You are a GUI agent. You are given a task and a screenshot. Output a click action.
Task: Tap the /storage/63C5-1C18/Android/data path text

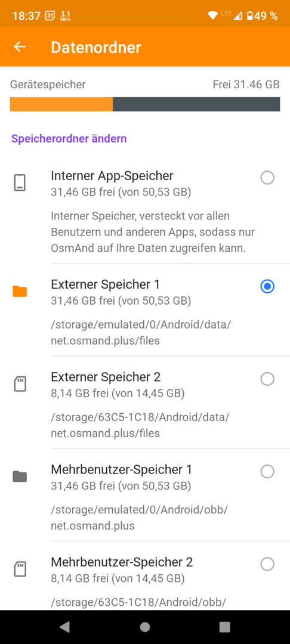(x=140, y=417)
